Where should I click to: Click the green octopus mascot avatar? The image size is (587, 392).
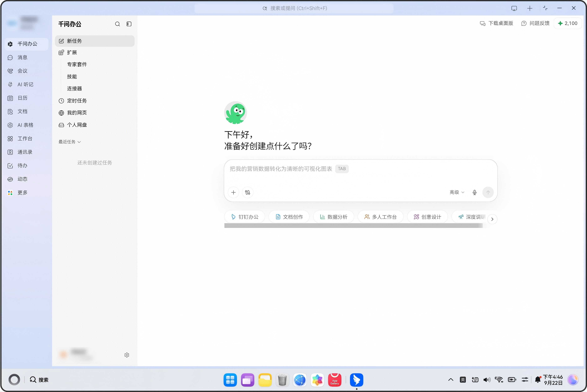235,113
